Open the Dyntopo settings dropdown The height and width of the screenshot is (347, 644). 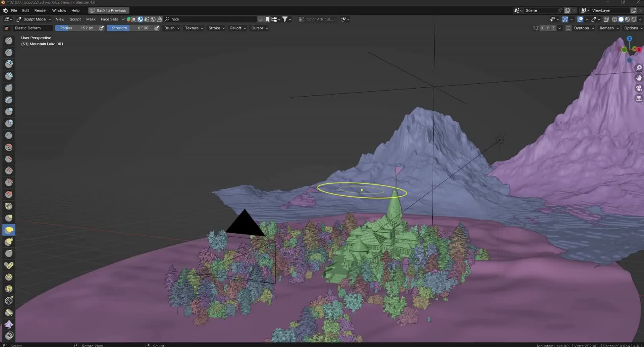[584, 28]
